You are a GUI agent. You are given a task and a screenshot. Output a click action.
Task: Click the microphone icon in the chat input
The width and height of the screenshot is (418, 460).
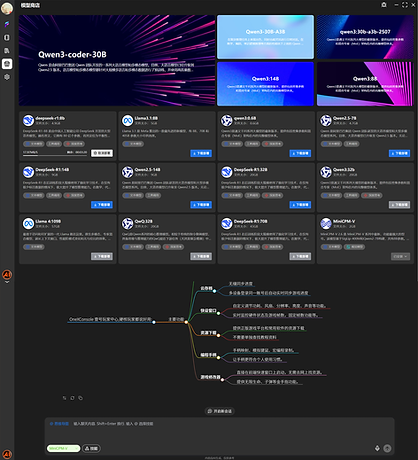click(x=377, y=448)
